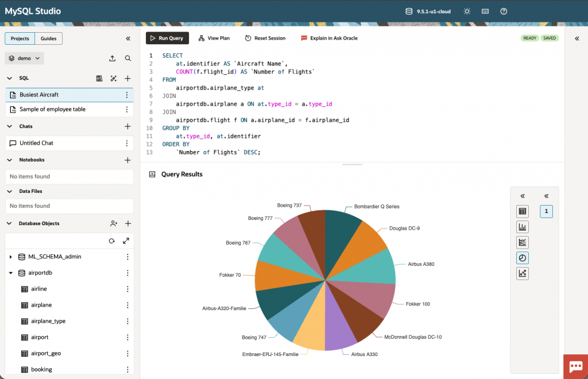The height and width of the screenshot is (379, 588).
Task: Open the scatter plot visualization
Action: (522, 273)
